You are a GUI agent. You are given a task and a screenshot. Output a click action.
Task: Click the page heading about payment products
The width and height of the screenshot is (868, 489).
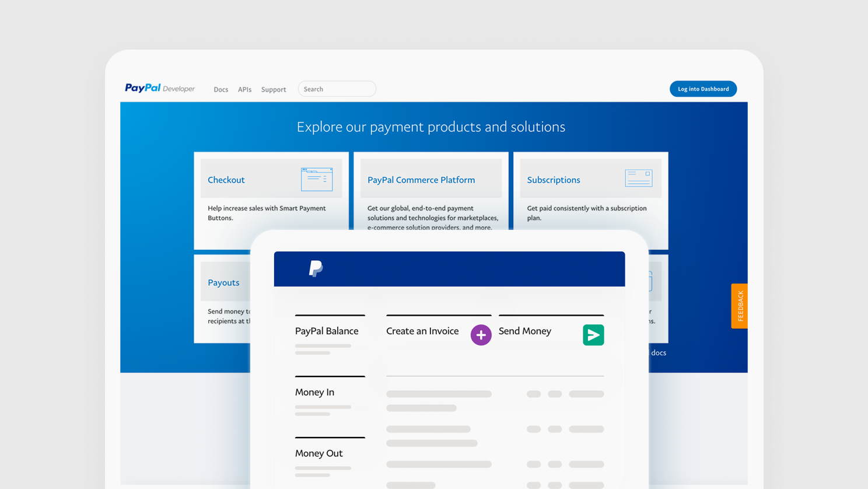click(431, 127)
